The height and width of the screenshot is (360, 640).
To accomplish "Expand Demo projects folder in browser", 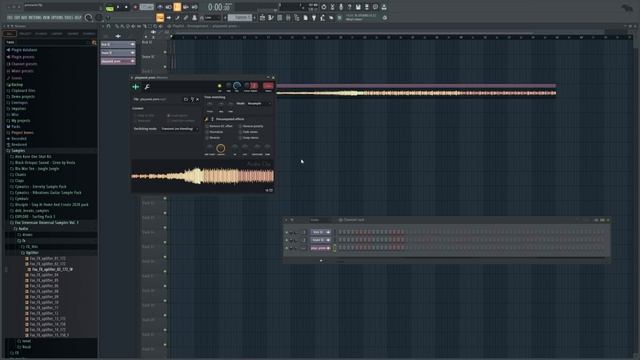I will click(22, 97).
